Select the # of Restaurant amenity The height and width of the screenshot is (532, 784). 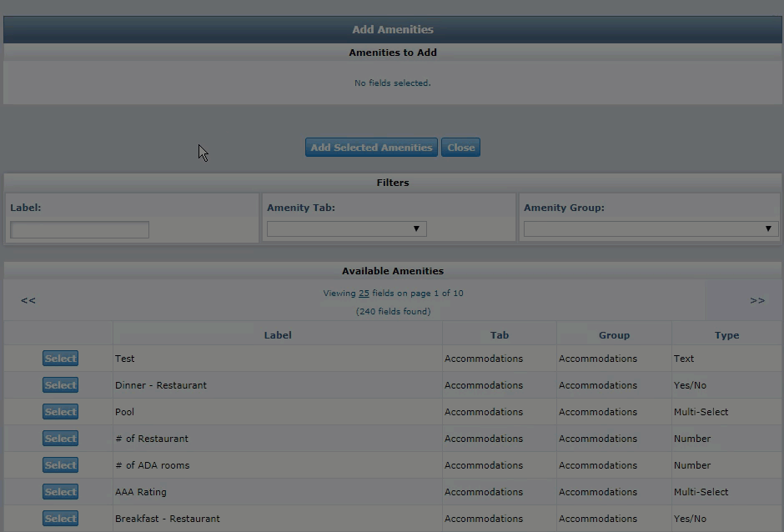coord(61,439)
